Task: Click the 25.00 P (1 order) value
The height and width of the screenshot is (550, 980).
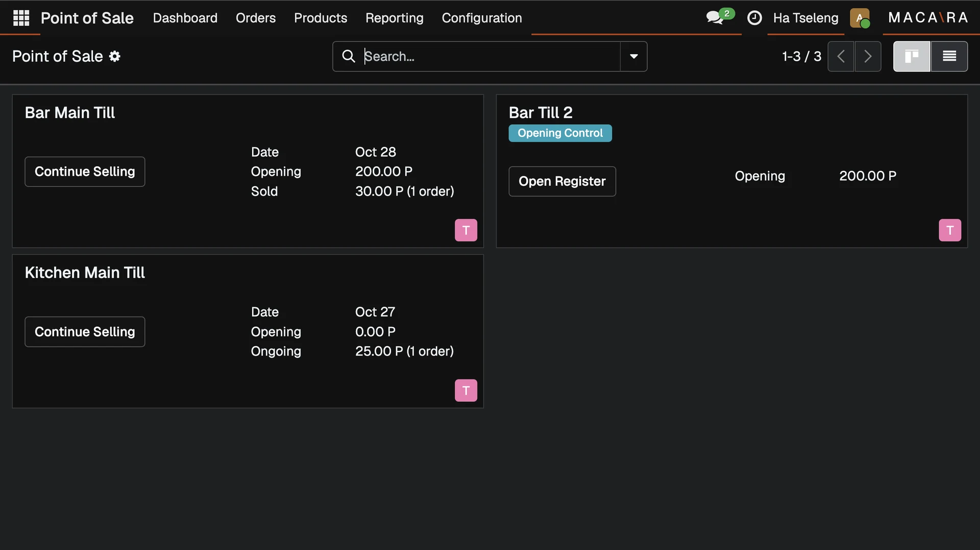Action: click(x=405, y=351)
